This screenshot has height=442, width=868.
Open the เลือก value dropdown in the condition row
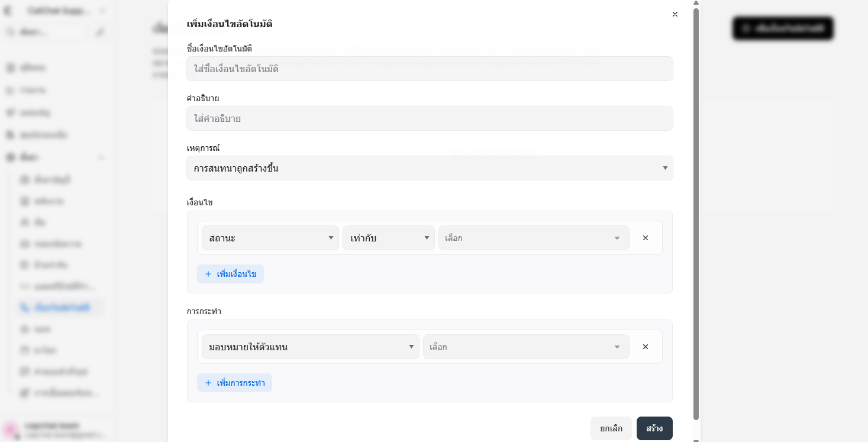[533, 237]
